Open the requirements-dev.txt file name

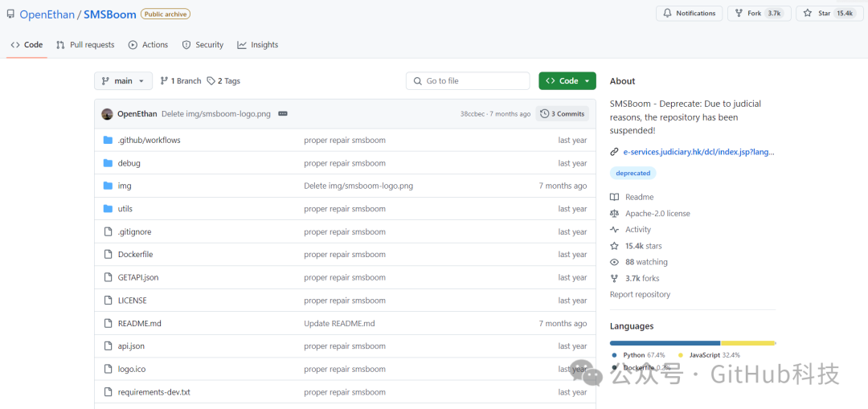pyautogui.click(x=154, y=392)
